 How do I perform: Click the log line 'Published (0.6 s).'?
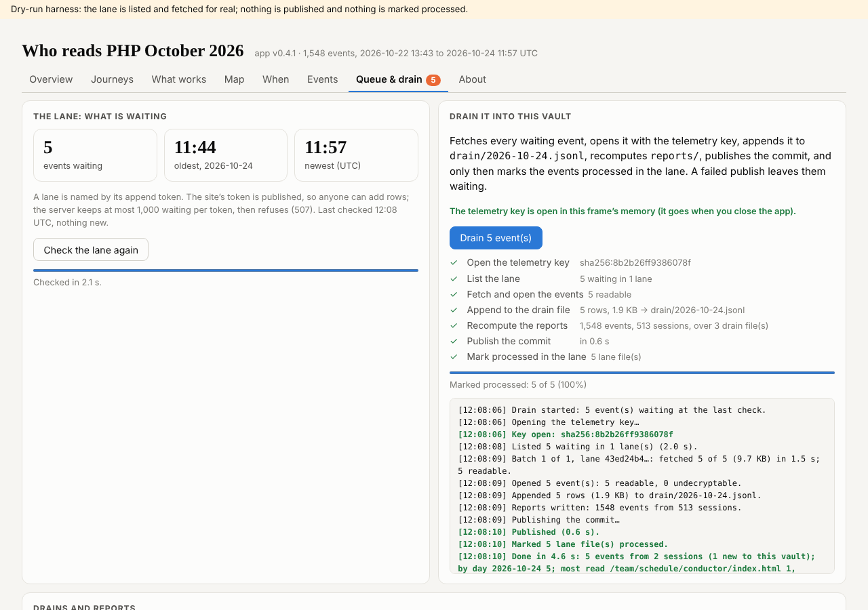pyautogui.click(x=529, y=532)
